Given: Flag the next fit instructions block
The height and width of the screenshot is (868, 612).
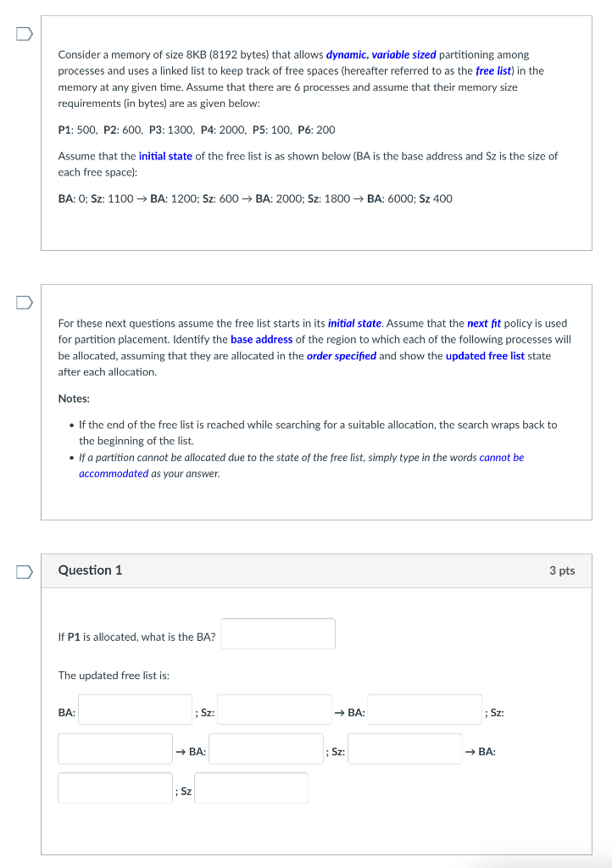Looking at the screenshot, I should point(24,303).
